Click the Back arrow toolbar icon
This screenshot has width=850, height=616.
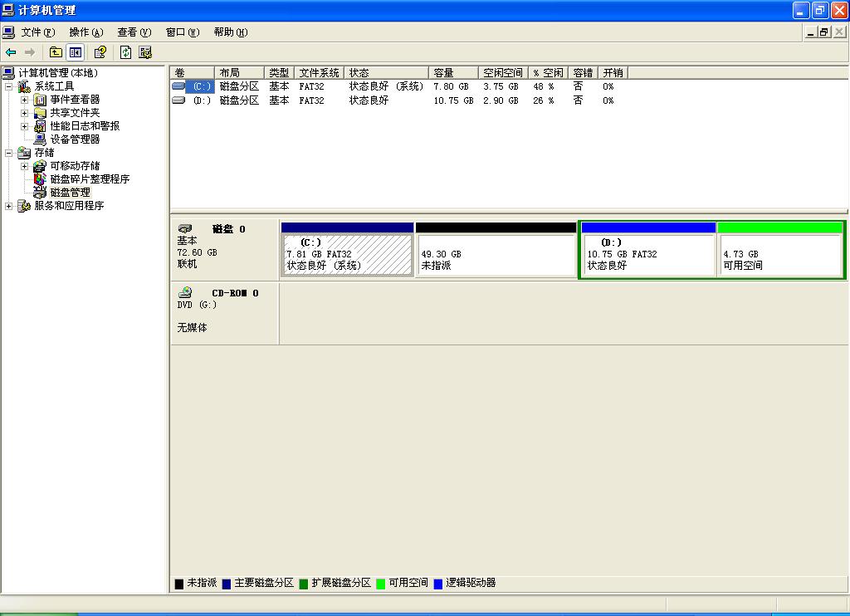(11, 52)
